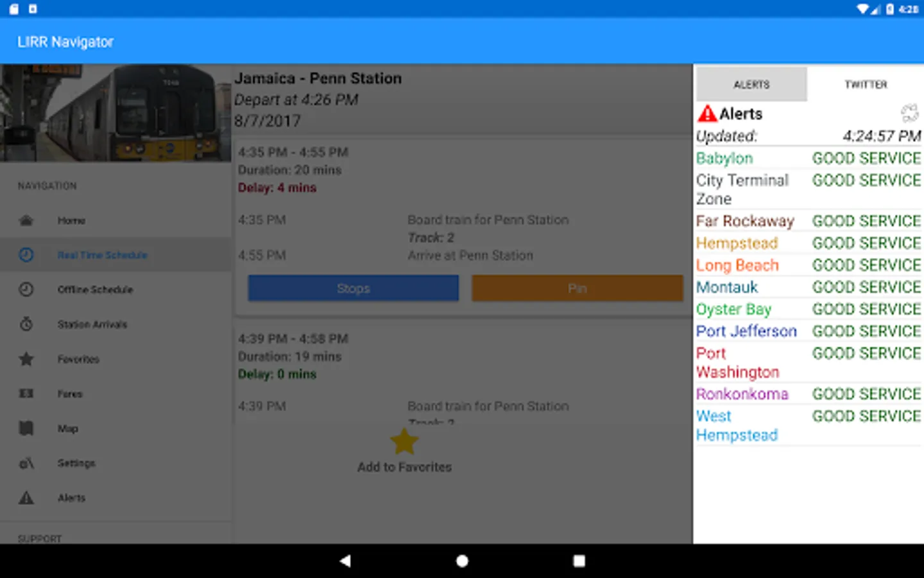This screenshot has width=924, height=578.
Task: Select the Ronkonkoma alert row
Action: [809, 394]
